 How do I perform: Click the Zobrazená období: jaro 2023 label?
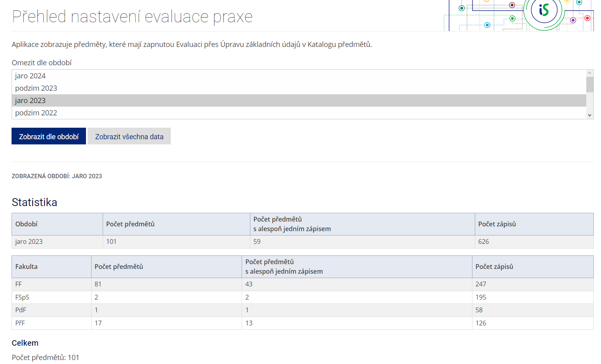click(57, 176)
